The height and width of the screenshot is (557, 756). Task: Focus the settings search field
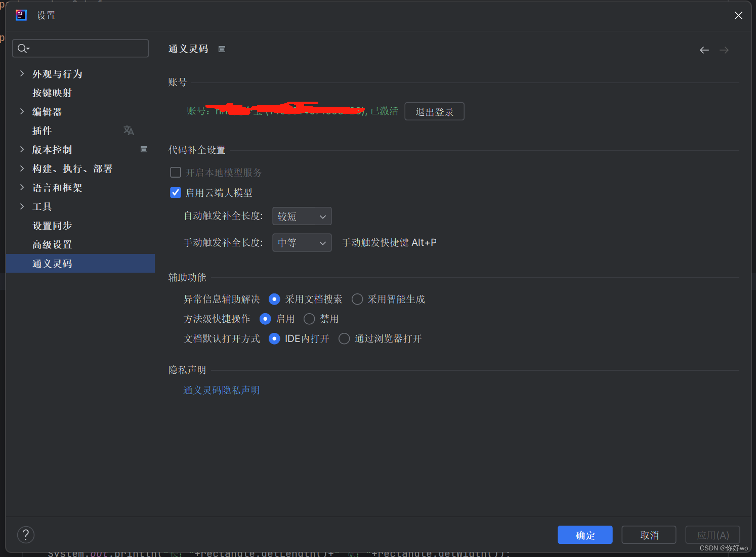tap(80, 49)
